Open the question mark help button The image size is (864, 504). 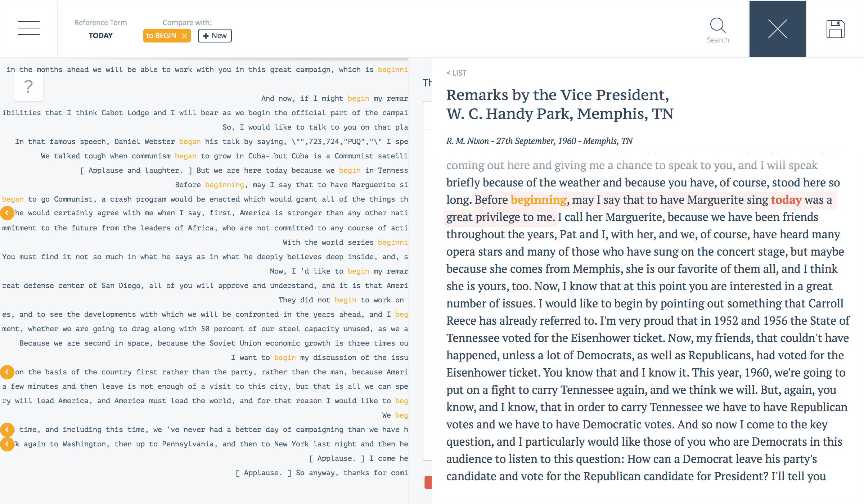[x=29, y=86]
